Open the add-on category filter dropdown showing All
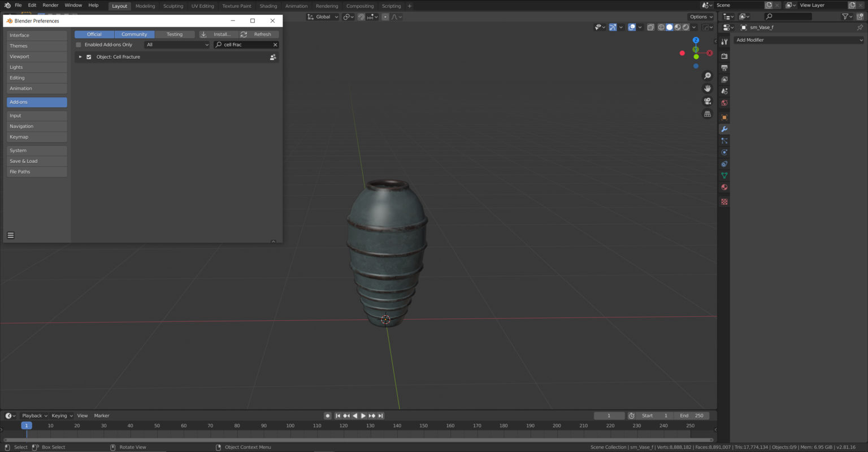Viewport: 868px width, 452px height. click(177, 45)
